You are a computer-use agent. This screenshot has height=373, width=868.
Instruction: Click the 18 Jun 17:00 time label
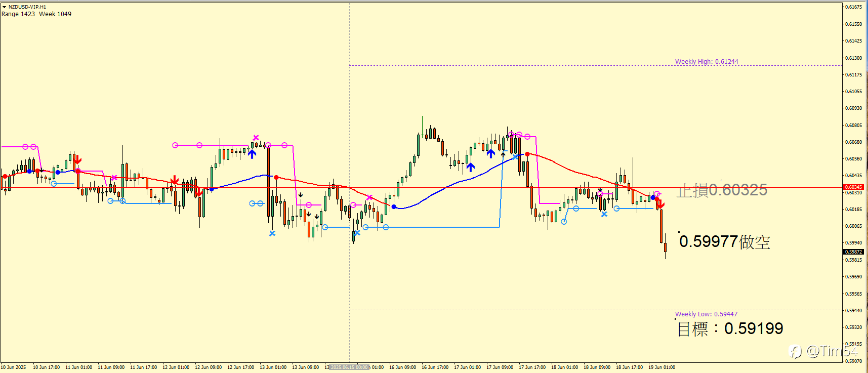pos(629,367)
